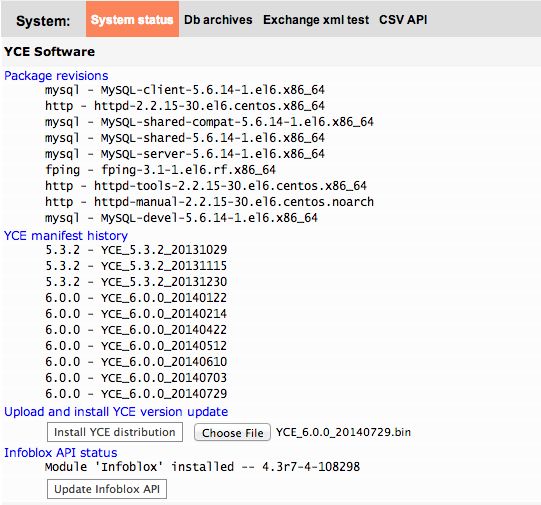Select manifest entry YCE_6.0.0_20140610
Viewport: 541px width, 505px height.
point(136,362)
